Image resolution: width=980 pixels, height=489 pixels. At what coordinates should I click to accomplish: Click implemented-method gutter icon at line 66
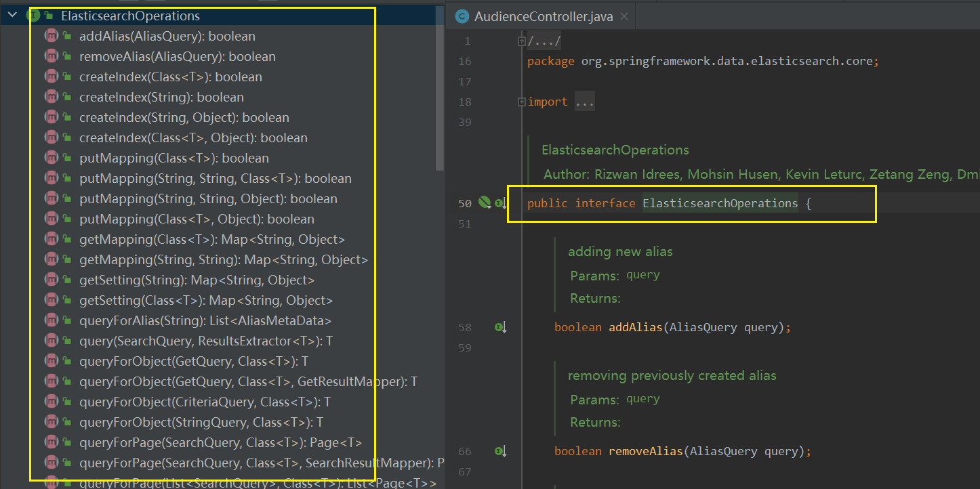(x=500, y=451)
